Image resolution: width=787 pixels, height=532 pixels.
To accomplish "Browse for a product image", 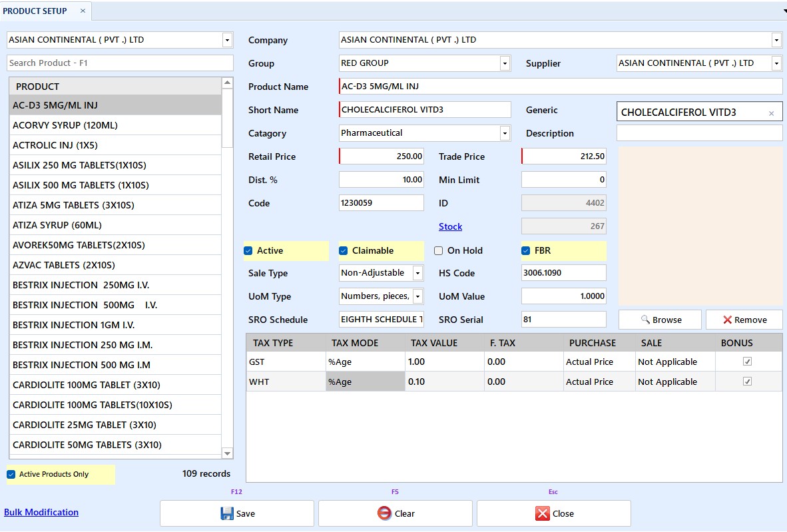I will coord(660,320).
